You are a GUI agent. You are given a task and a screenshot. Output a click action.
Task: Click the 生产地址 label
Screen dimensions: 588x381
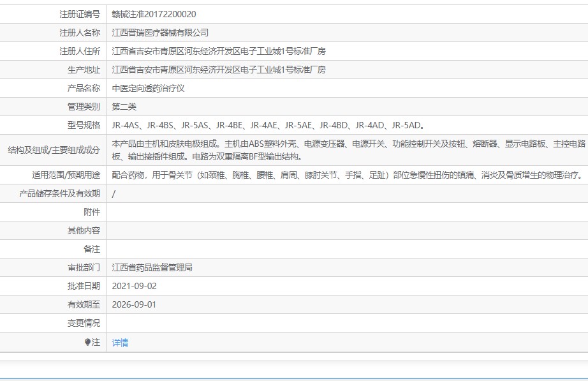(84, 70)
